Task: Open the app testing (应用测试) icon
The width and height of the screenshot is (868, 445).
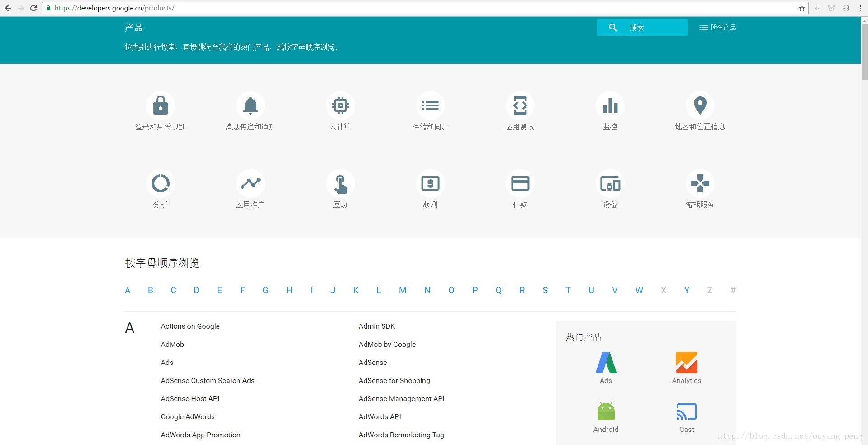Action: (520, 105)
